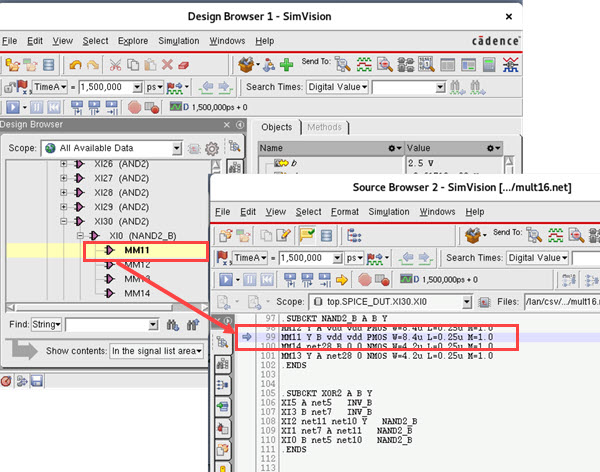This screenshot has width=600, height=472.
Task: Select MM11 in the design tree
Action: click(x=137, y=250)
